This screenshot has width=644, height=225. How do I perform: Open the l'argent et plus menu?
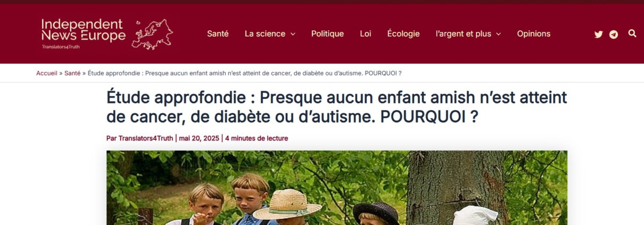[x=463, y=34]
